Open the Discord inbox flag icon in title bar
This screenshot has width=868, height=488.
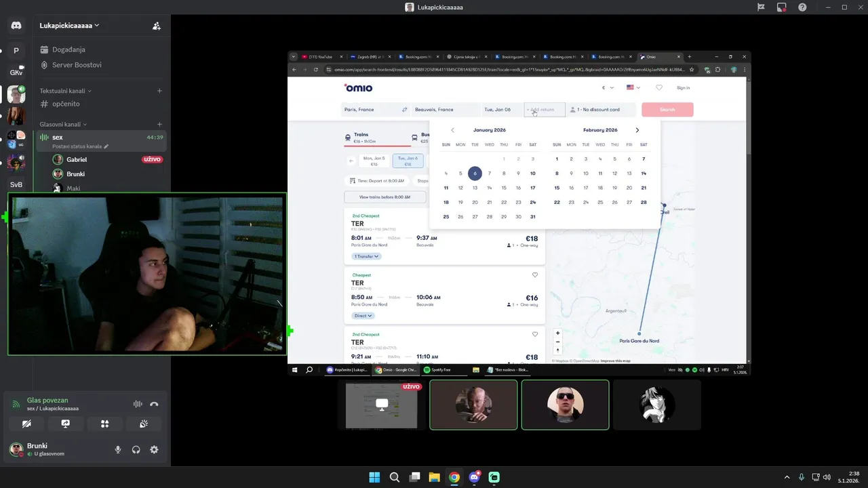click(761, 7)
